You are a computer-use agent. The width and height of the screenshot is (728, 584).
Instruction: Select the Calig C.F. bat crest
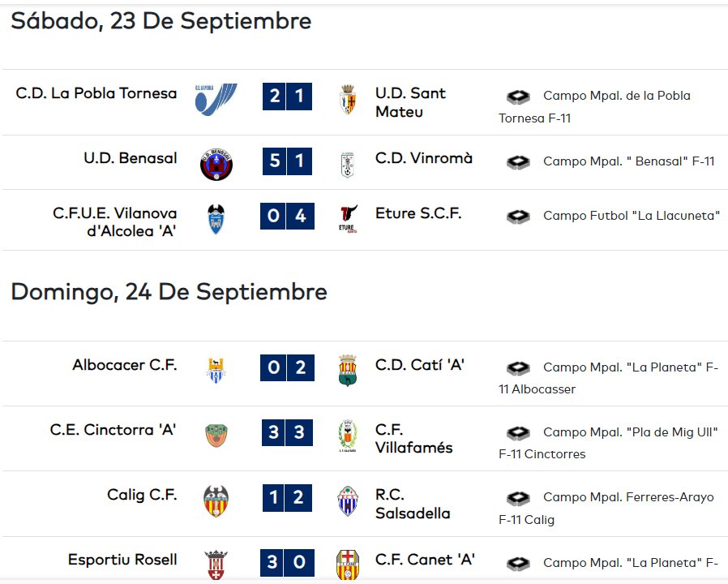point(216,501)
